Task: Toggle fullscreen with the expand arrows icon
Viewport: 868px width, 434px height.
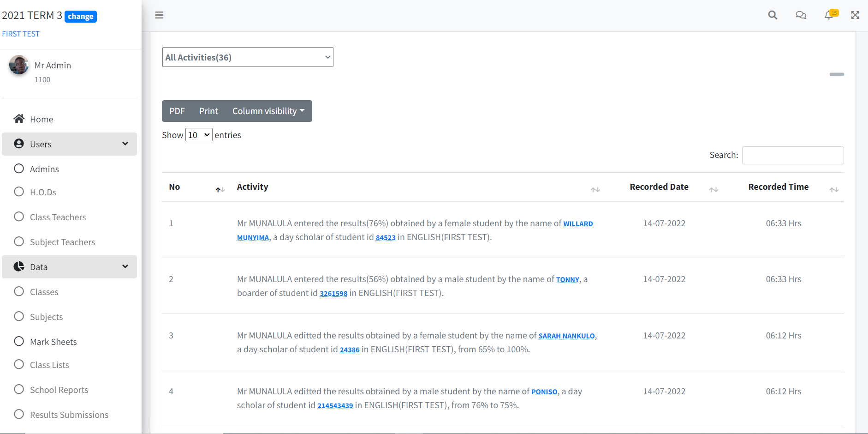Action: tap(856, 15)
